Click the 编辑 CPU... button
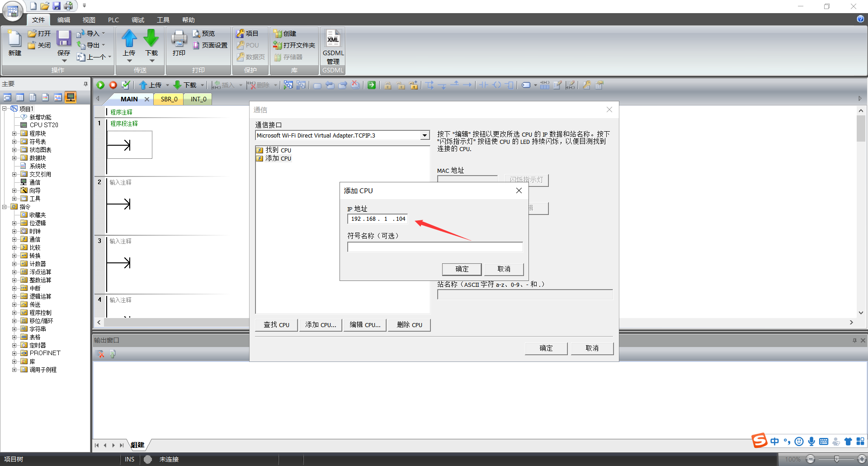Screen dimensions: 868x466 [x=365, y=325]
